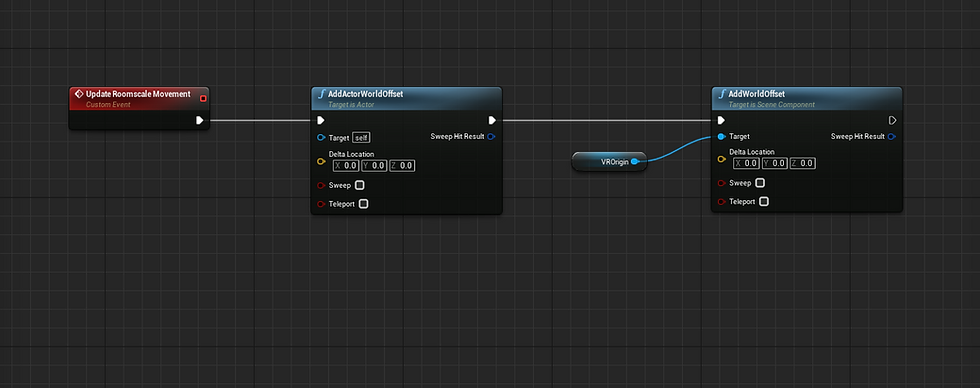Viewport: 980px width, 388px height.
Task: Select the Update Roomscale Movement event node title
Action: point(138,94)
